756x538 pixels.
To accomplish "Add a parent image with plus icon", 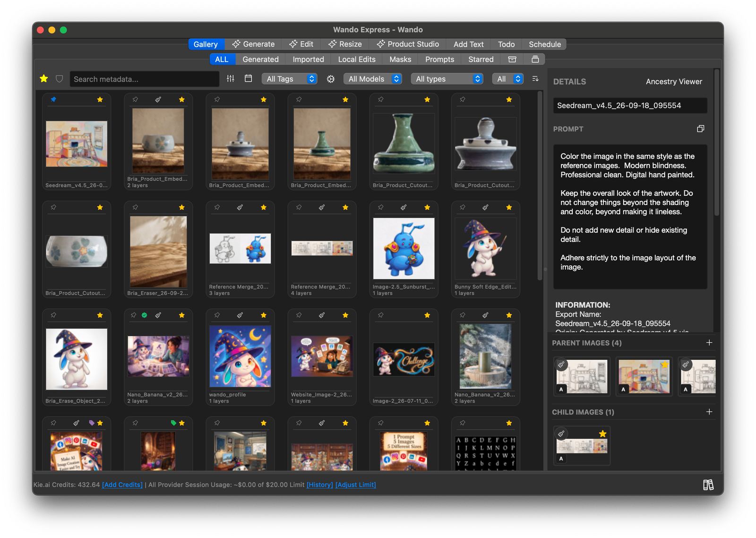I will [x=709, y=343].
